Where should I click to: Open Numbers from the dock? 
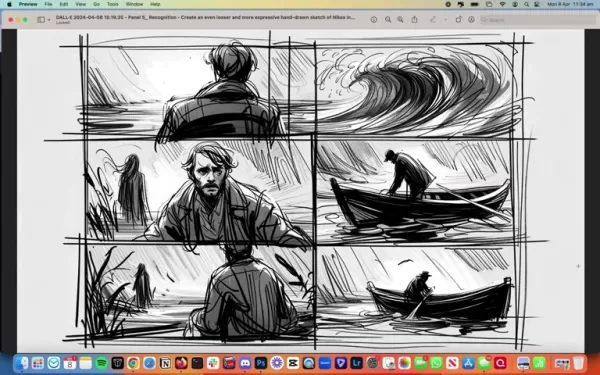pos(539,363)
